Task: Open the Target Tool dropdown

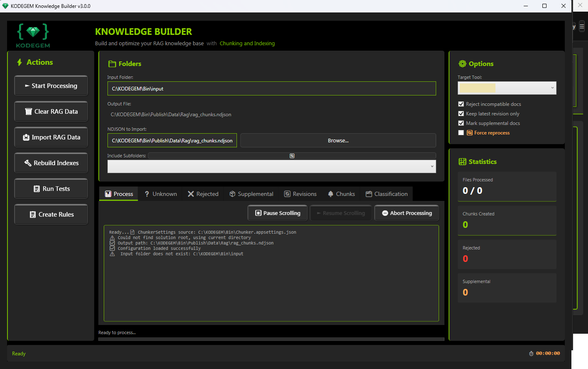Action: point(507,88)
